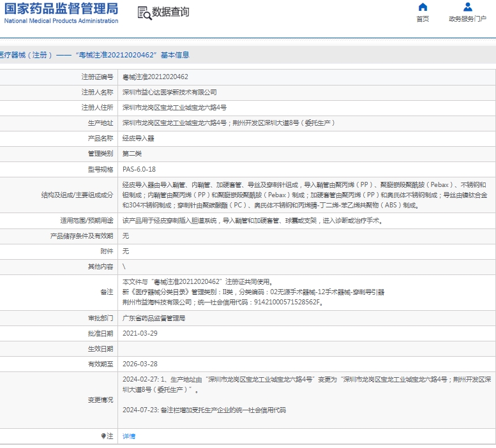The image size is (496, 448).
Task: Click the 产品储存条件及有效期 label
Action: 82,236
